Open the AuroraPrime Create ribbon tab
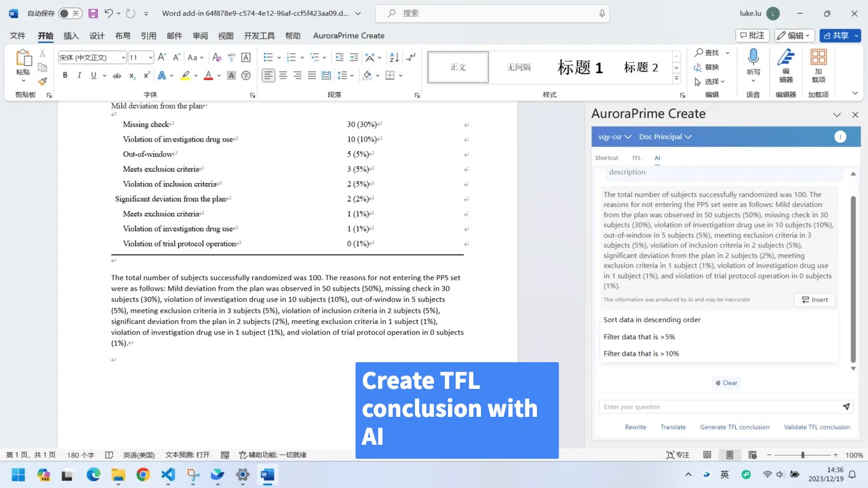Viewport: 868px width, 488px height. pyautogui.click(x=348, y=36)
